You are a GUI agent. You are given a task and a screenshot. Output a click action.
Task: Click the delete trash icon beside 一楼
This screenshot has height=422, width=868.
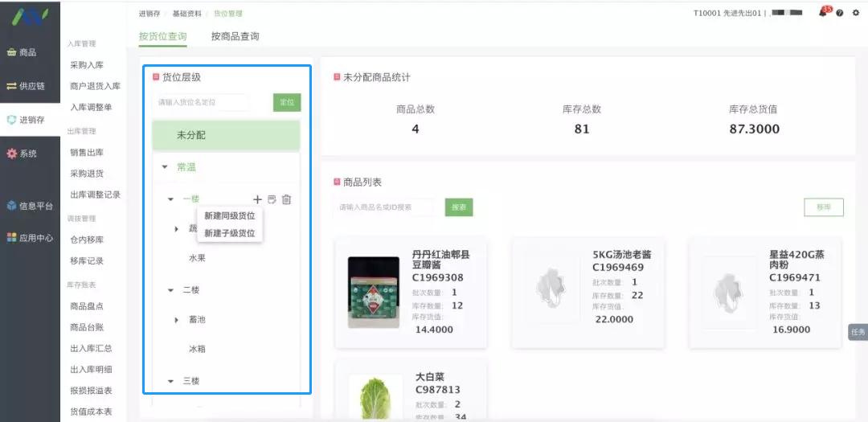click(x=286, y=199)
